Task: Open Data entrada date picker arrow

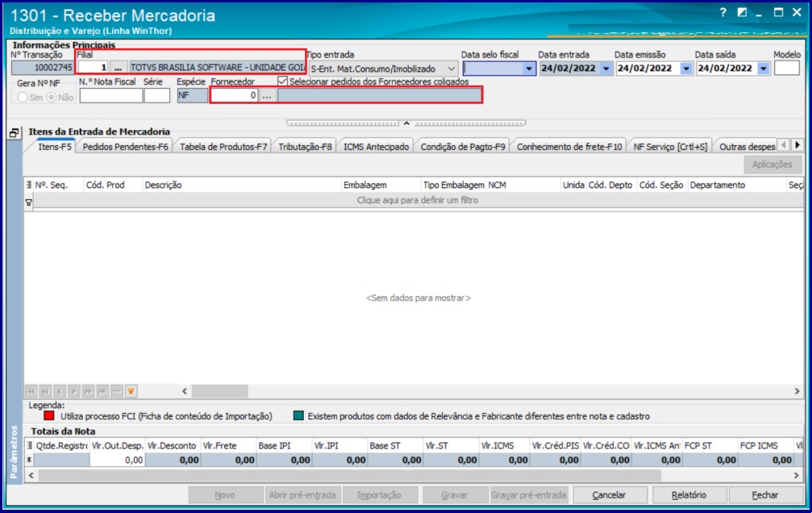Action: coord(606,69)
